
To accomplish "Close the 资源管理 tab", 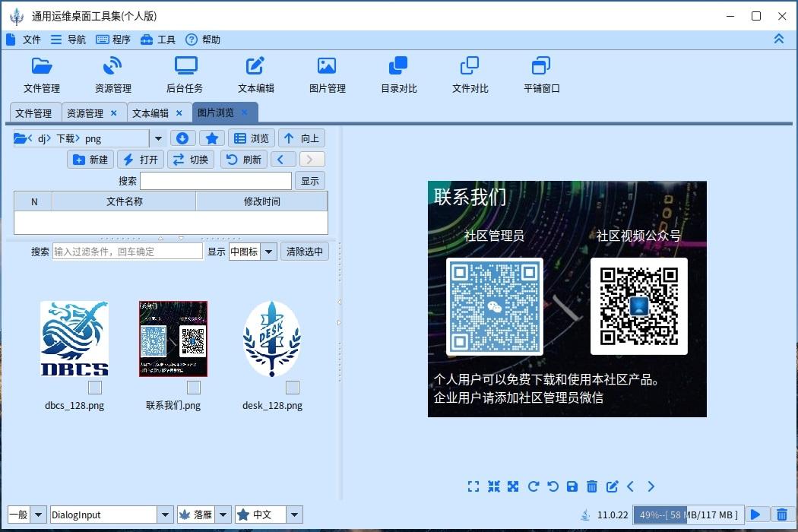I will point(113,113).
